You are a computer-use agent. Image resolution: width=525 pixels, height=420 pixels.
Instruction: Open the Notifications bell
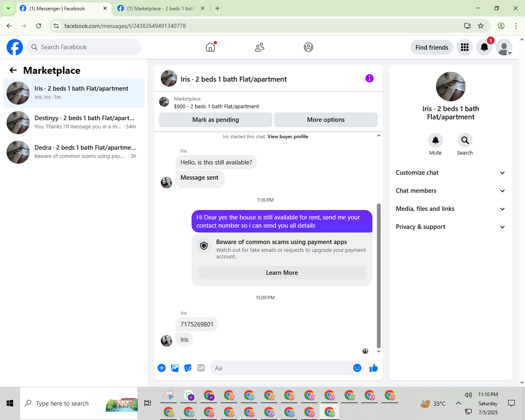point(484,47)
